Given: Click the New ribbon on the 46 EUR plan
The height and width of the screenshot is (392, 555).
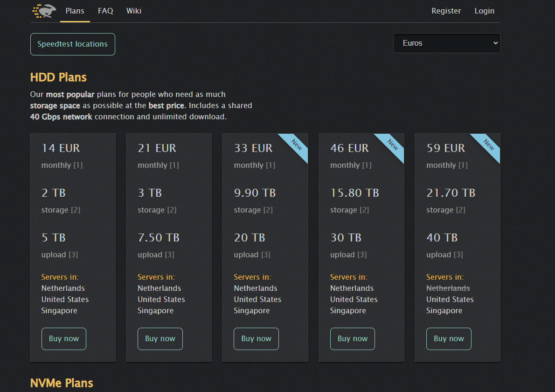Looking at the screenshot, I should 393,144.
